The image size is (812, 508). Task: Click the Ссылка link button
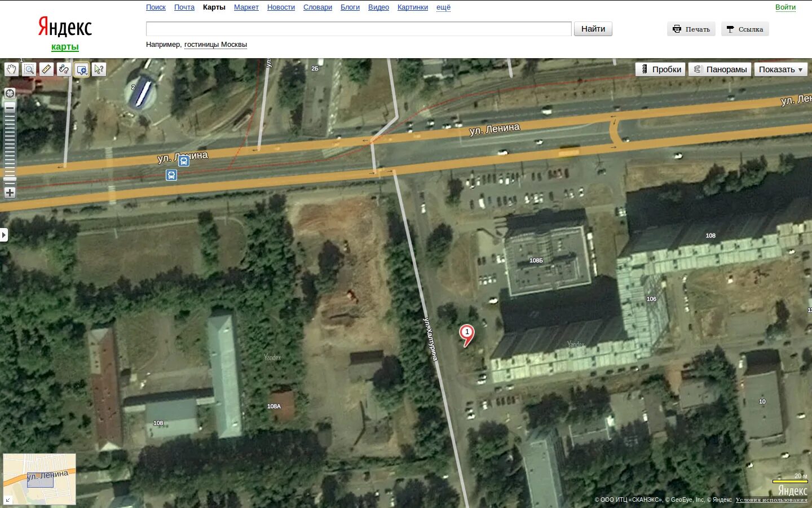coord(745,29)
